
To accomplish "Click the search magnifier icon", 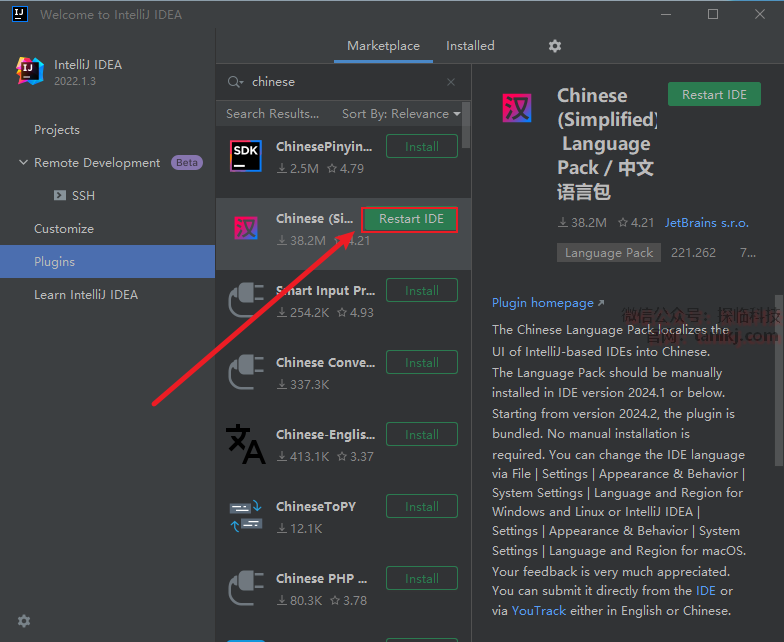I will coord(234,82).
